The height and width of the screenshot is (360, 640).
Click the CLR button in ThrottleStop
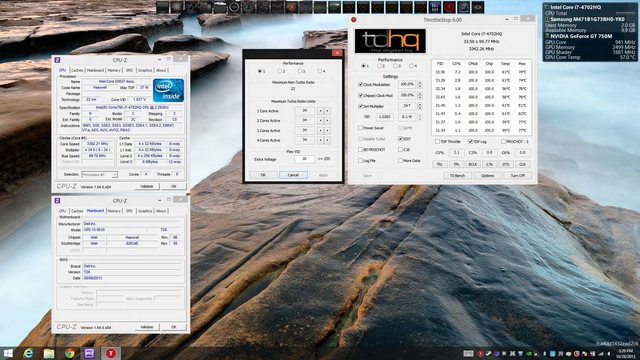[522, 164]
